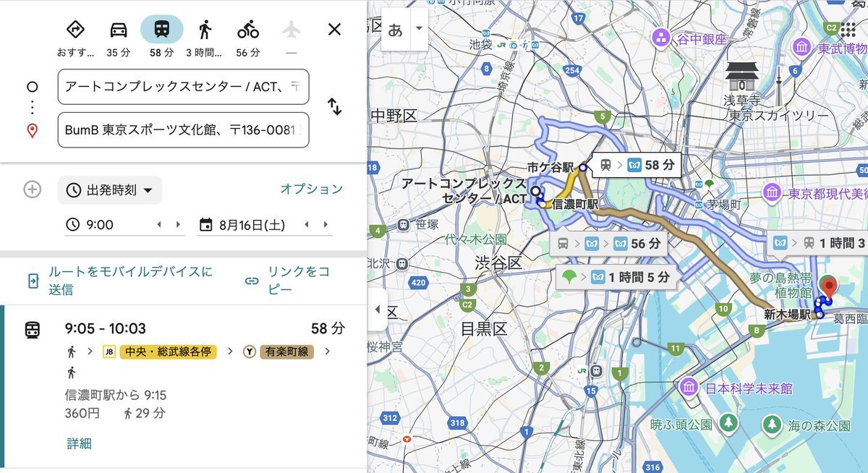
Task: Open the 出発時刻 dropdown
Action: tap(110, 190)
